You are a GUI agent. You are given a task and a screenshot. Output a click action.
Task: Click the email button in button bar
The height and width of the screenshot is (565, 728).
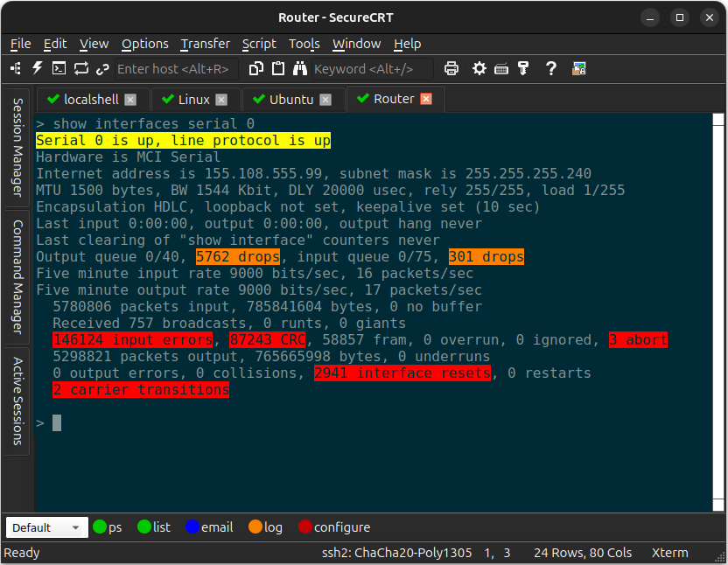coord(208,527)
